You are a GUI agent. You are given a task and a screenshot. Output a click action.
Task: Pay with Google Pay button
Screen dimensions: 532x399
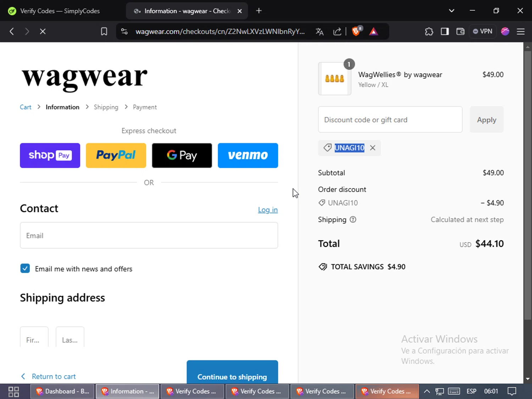pos(182,155)
